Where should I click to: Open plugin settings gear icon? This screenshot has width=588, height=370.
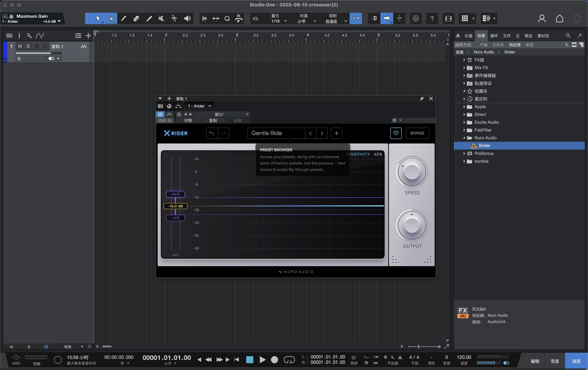(x=394, y=120)
